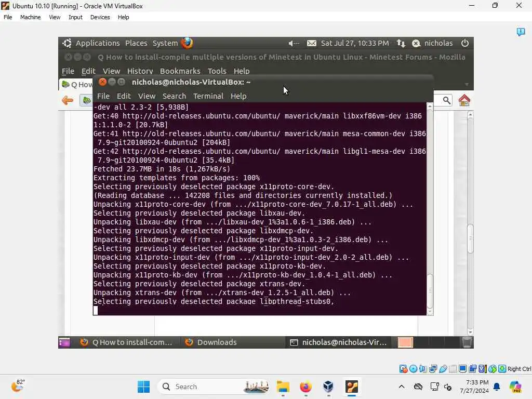This screenshot has width=532, height=399.
Task: Open the terminal's Terminal menu
Action: pyautogui.click(x=208, y=96)
